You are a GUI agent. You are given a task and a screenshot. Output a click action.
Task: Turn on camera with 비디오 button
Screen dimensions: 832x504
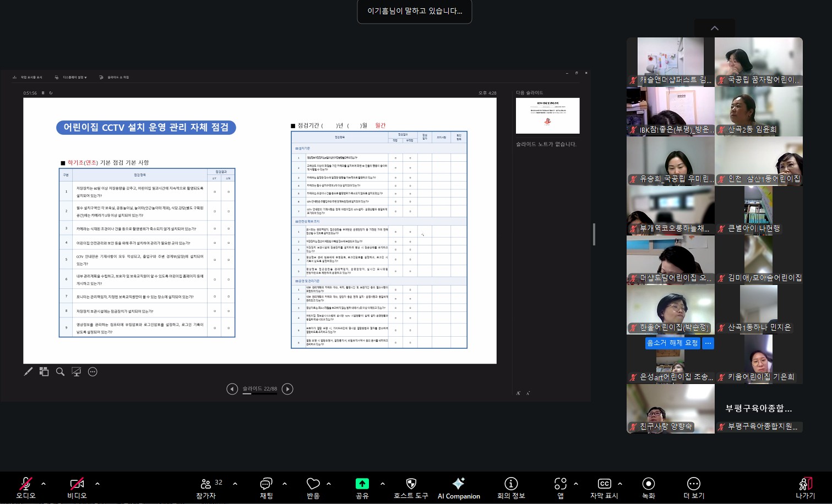coord(77,487)
